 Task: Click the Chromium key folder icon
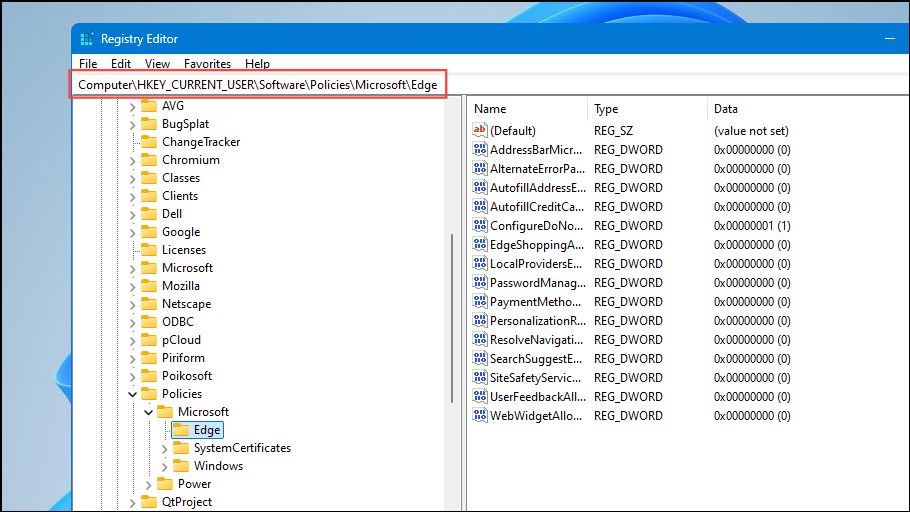pos(149,160)
